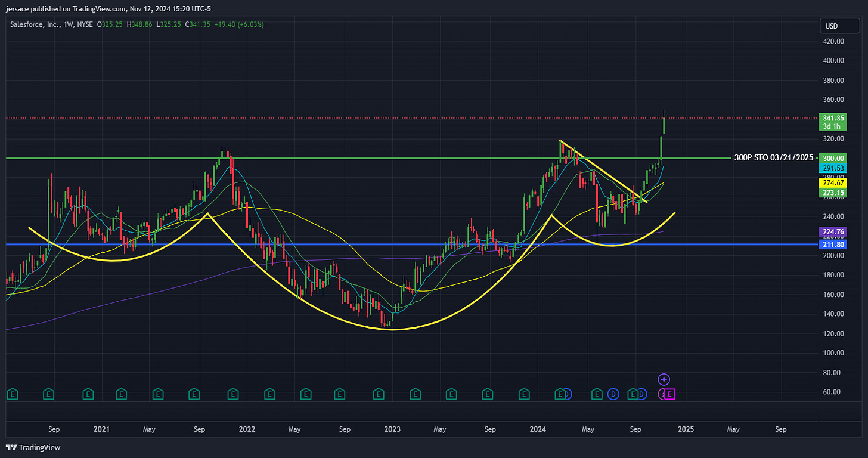The height and width of the screenshot is (458, 868).
Task: Click blue D dividend marker just after Sep 2024
Action: point(642,394)
